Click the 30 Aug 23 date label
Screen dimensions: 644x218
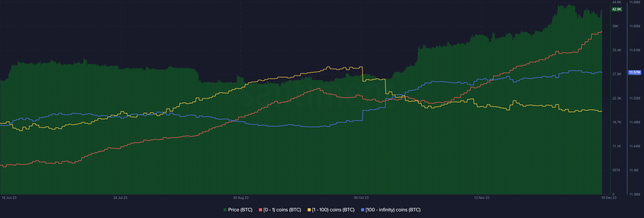pos(241,198)
